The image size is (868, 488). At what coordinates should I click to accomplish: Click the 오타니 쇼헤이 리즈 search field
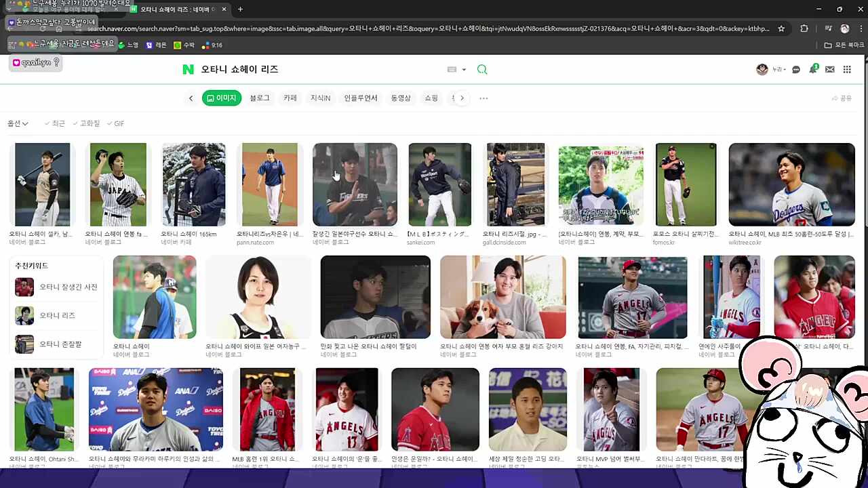tap(319, 69)
